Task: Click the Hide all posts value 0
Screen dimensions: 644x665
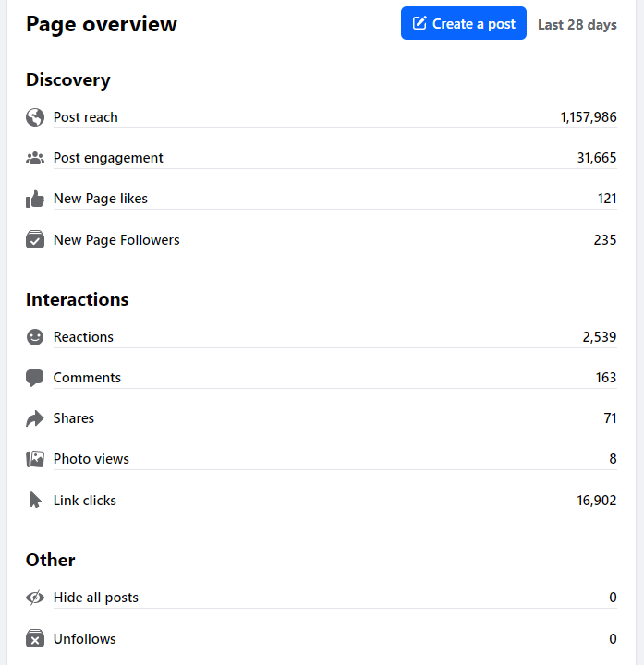Action: pyautogui.click(x=613, y=598)
